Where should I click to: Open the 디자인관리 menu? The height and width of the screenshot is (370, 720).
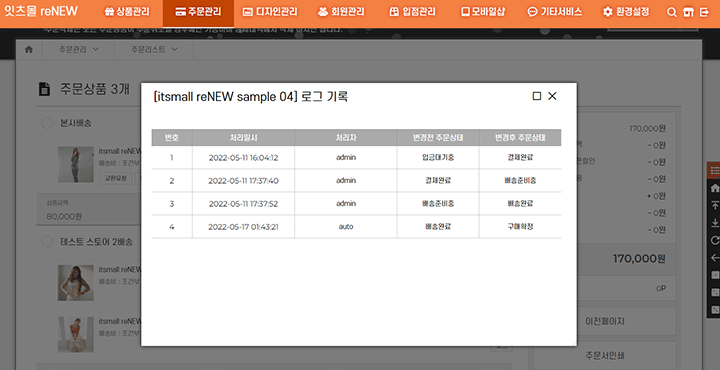tap(270, 12)
